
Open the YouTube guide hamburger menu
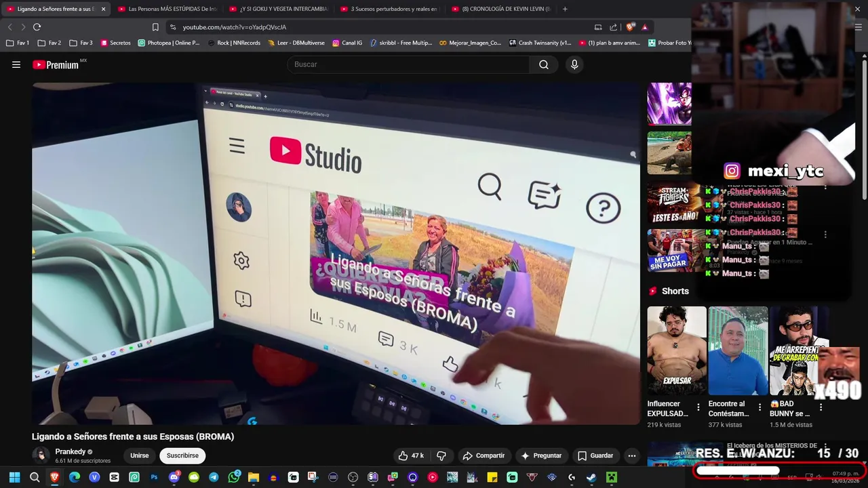point(16,64)
